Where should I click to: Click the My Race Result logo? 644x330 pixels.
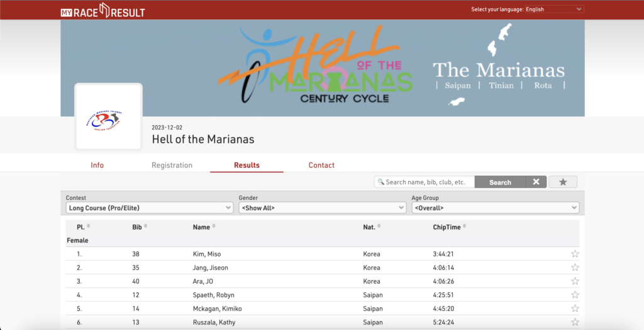click(103, 10)
